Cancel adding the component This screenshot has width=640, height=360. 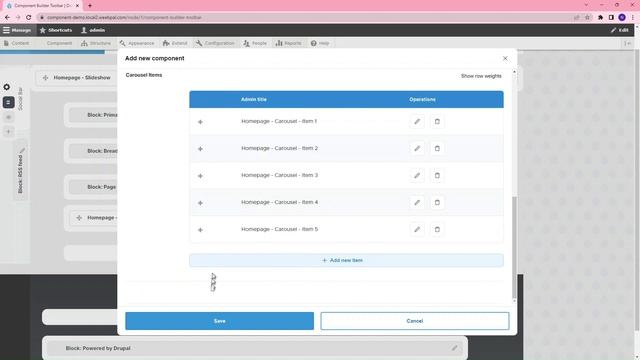[415, 321]
